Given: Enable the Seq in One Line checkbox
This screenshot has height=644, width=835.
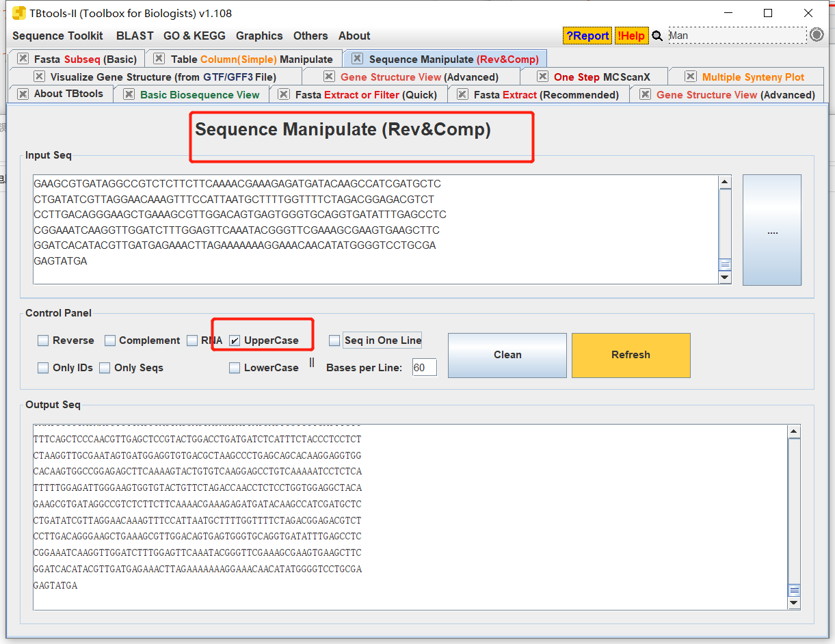Looking at the screenshot, I should click(x=334, y=340).
